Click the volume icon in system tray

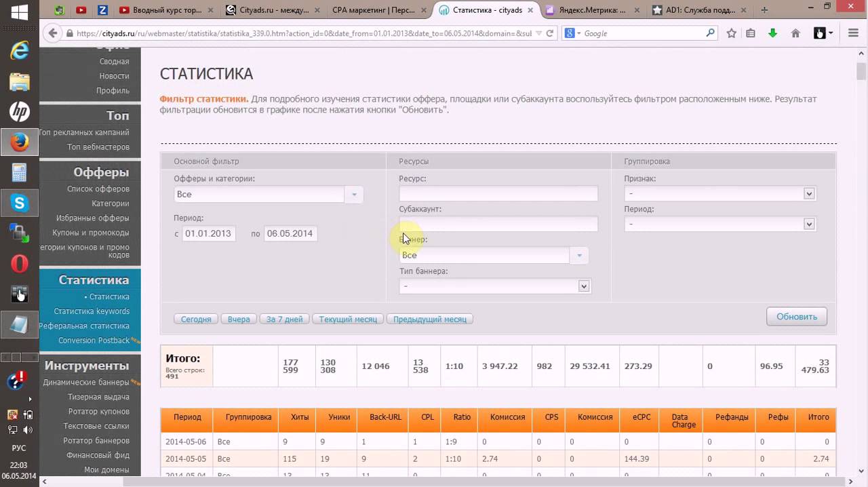click(27, 430)
